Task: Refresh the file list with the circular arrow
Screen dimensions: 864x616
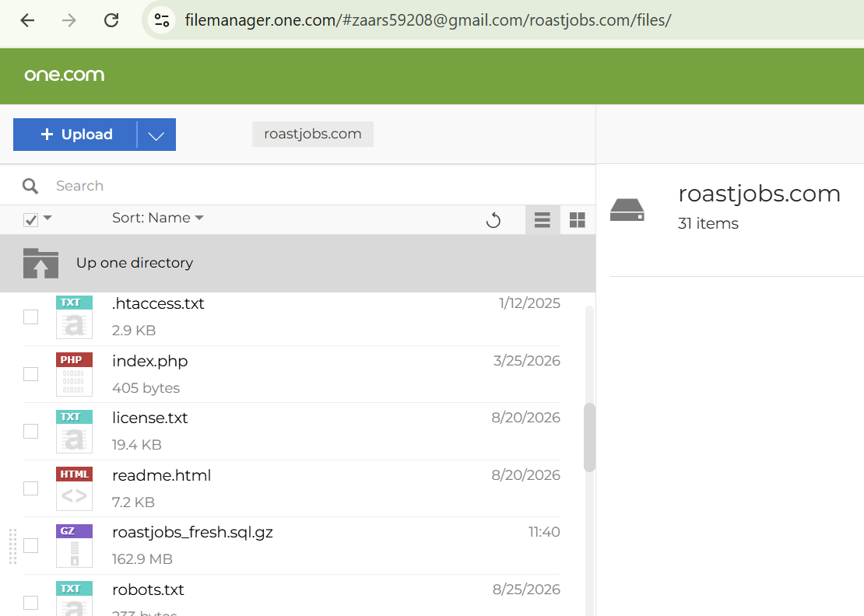Action: click(x=493, y=220)
